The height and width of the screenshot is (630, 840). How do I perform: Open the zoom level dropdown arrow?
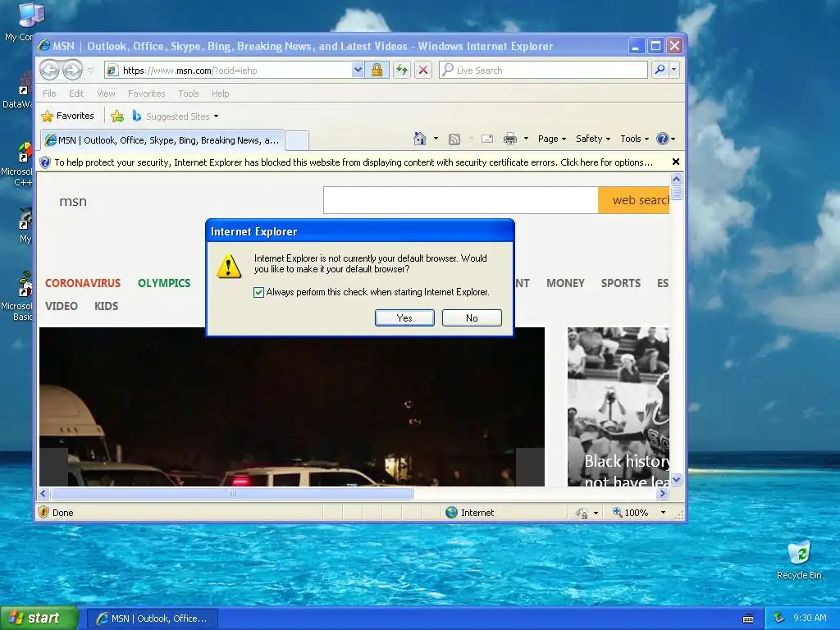[663, 513]
